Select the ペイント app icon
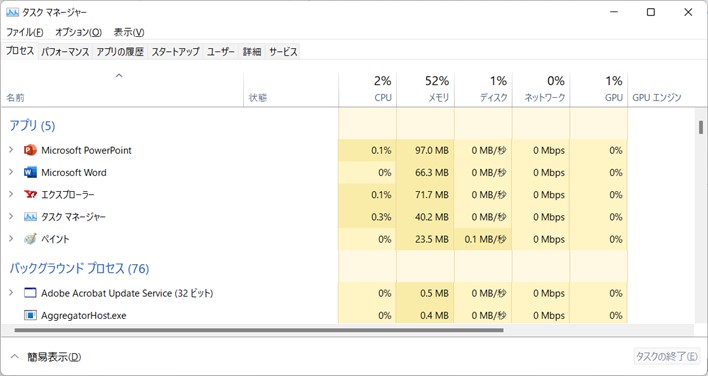Viewport: 708px width, 376px height. point(30,239)
